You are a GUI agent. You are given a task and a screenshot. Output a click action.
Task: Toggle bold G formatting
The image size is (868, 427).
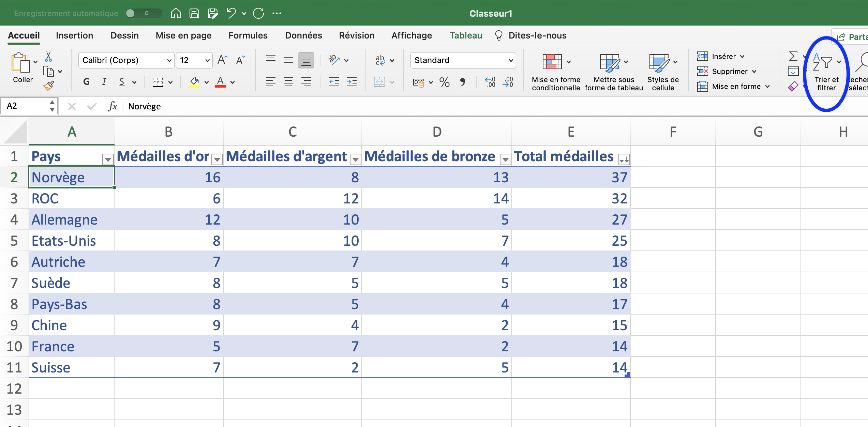pos(87,82)
